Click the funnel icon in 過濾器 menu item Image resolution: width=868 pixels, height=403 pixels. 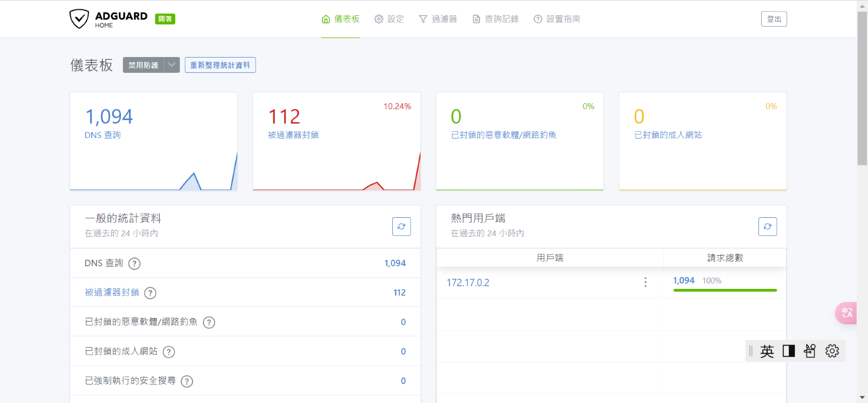coord(423,19)
